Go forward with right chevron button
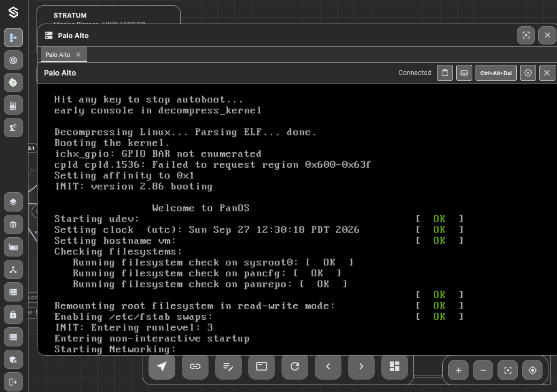 [361, 366]
